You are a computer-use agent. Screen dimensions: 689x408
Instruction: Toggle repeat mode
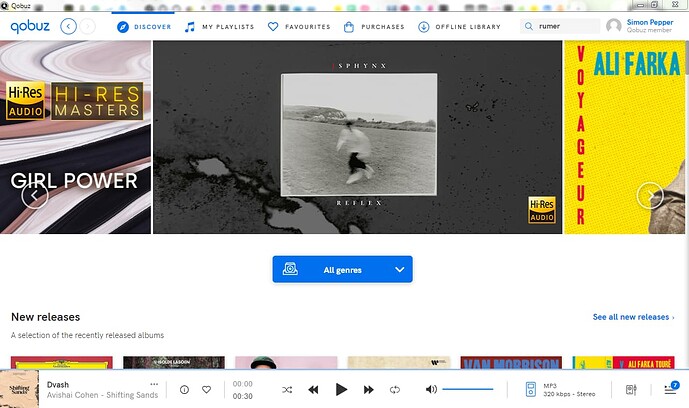coord(395,390)
